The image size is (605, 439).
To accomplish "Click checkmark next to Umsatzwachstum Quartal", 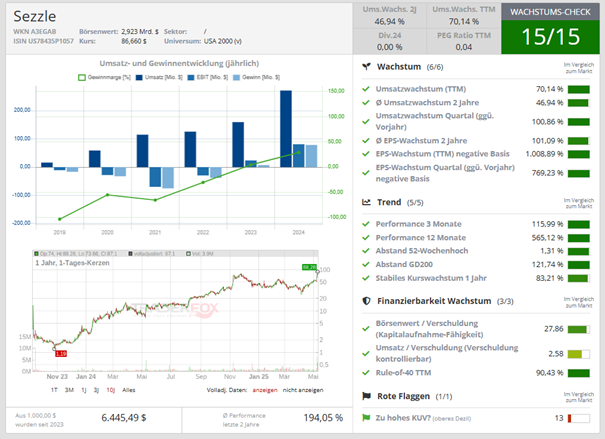I will click(x=366, y=122).
